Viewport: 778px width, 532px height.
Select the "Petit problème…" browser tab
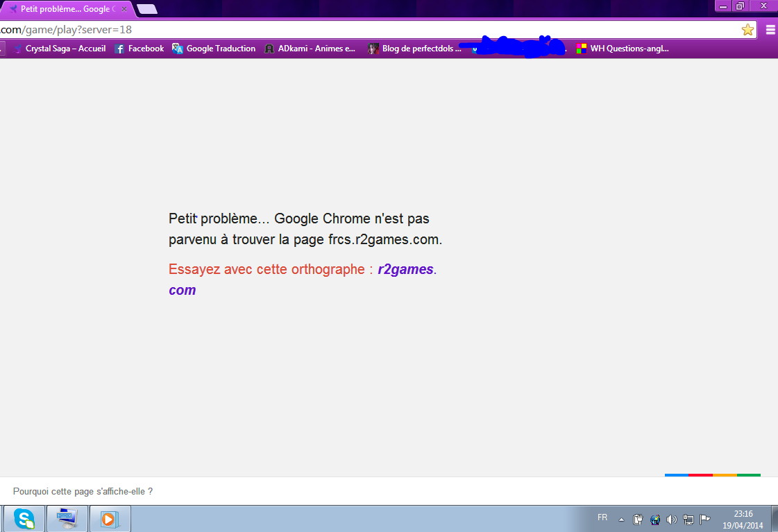click(x=62, y=9)
